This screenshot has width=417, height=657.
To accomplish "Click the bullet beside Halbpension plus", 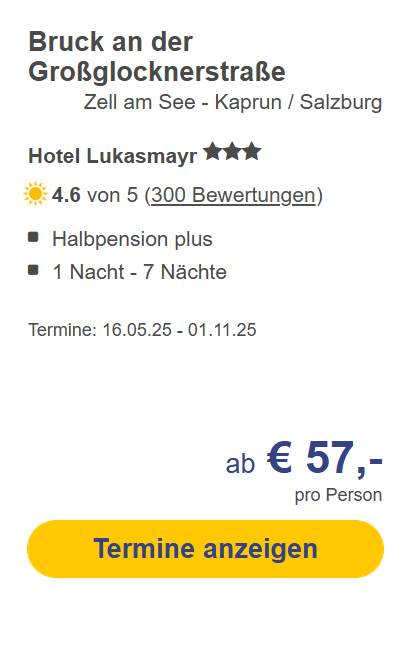I will (33, 237).
